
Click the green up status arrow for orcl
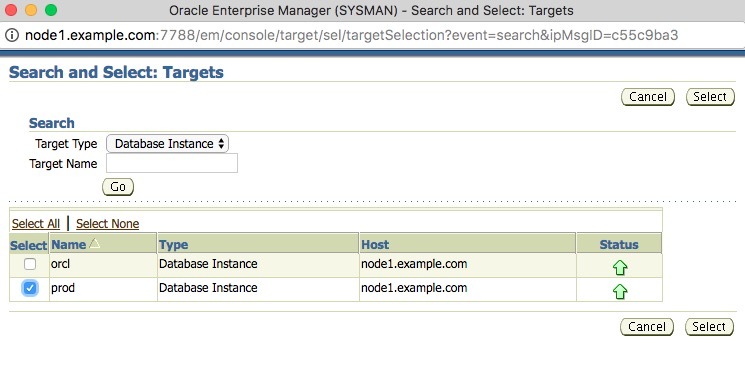[x=619, y=268]
